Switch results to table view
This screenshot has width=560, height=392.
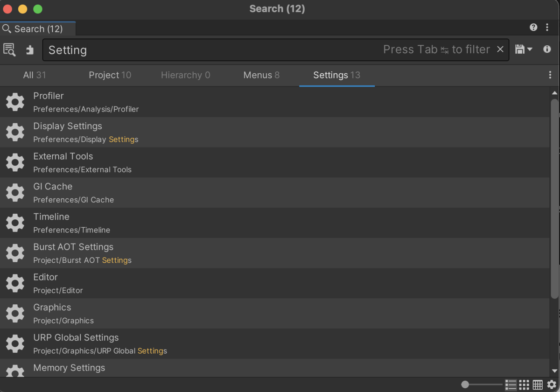(538, 385)
